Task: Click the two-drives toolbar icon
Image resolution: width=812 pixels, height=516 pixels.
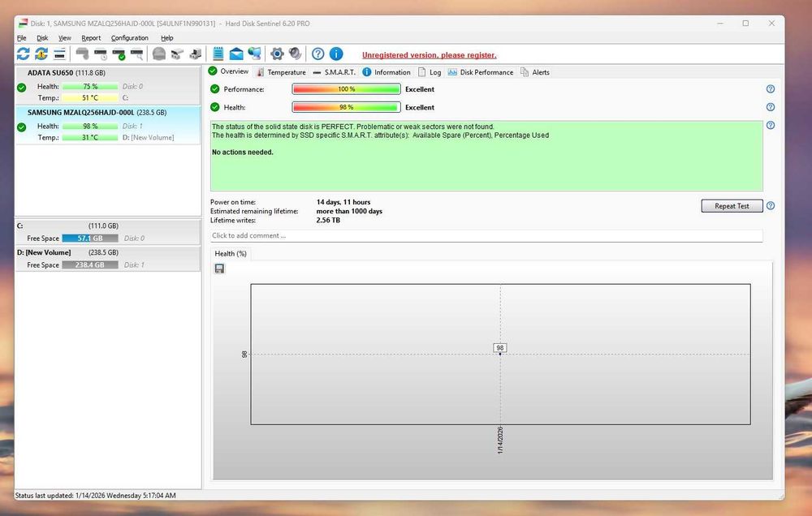Action: (177, 54)
